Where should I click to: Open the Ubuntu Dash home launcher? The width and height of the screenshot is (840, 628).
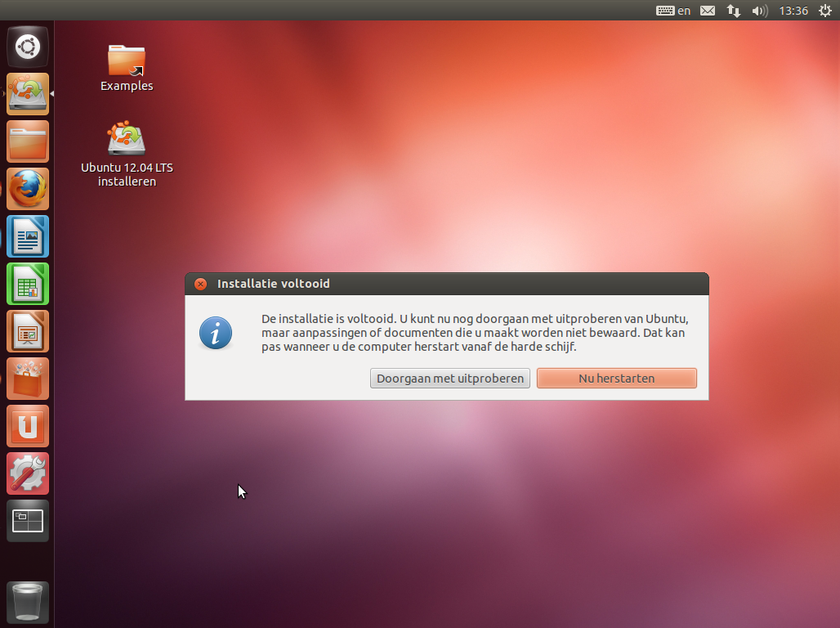[28, 47]
